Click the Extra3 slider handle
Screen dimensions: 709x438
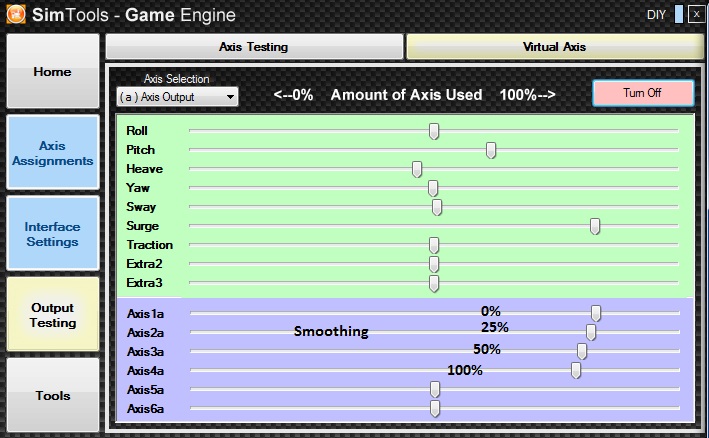pos(434,283)
